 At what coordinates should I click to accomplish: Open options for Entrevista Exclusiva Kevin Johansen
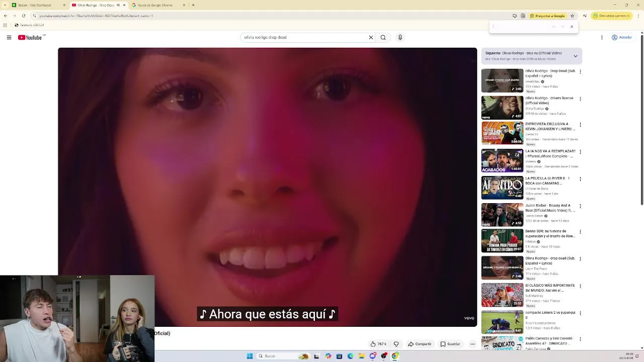tap(580, 125)
